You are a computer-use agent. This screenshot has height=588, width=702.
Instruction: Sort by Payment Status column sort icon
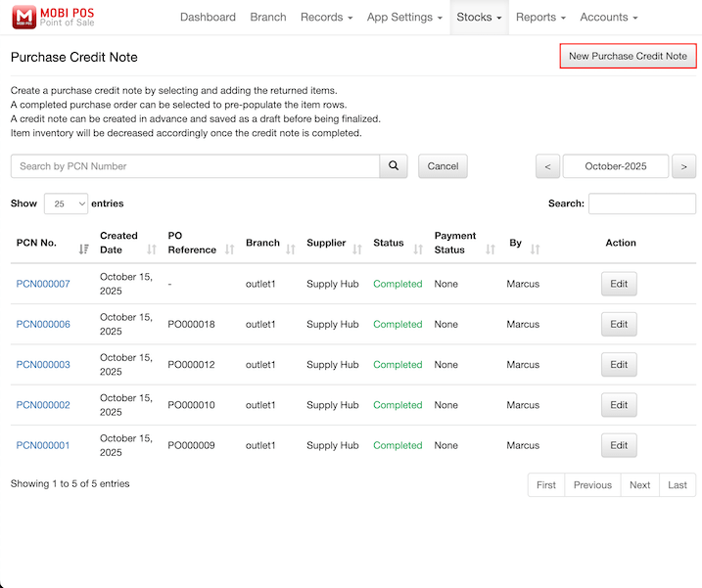tap(491, 249)
